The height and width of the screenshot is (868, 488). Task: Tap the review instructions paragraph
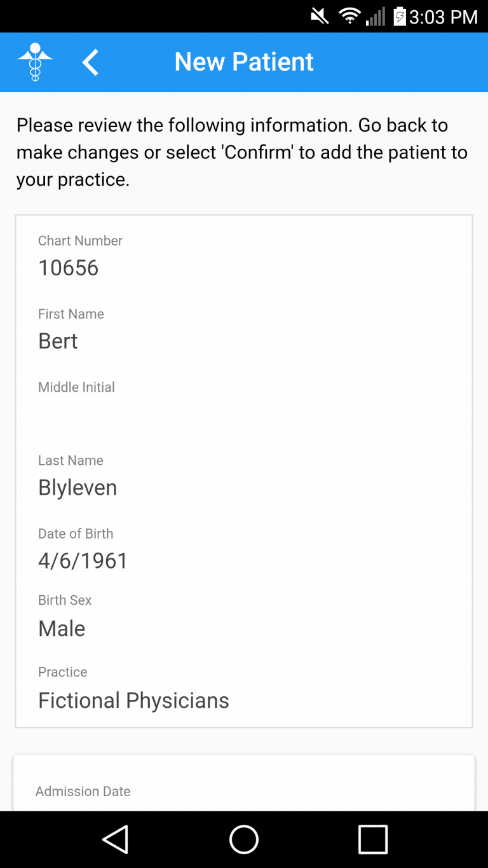click(242, 152)
